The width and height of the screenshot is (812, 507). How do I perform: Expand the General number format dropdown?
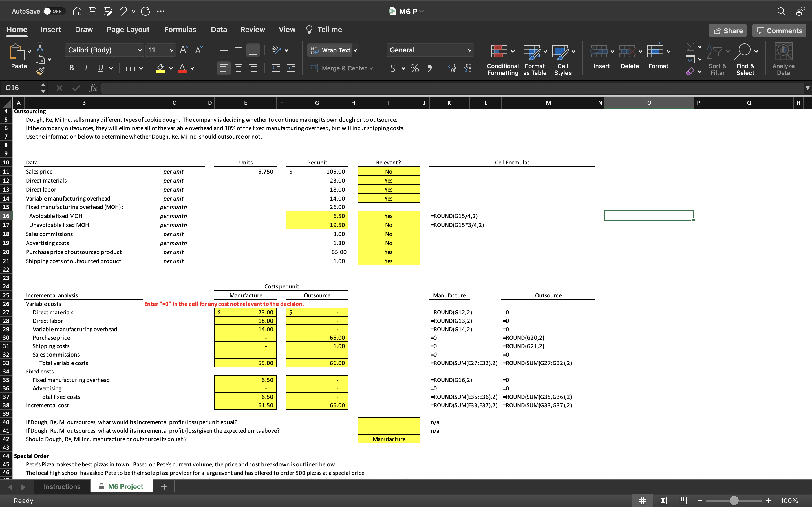point(469,50)
